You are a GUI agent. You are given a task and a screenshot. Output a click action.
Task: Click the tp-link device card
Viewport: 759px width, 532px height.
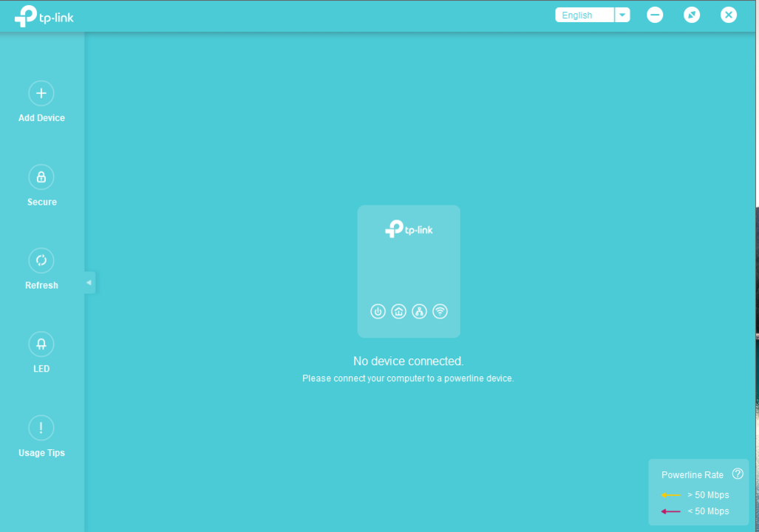[x=409, y=272]
